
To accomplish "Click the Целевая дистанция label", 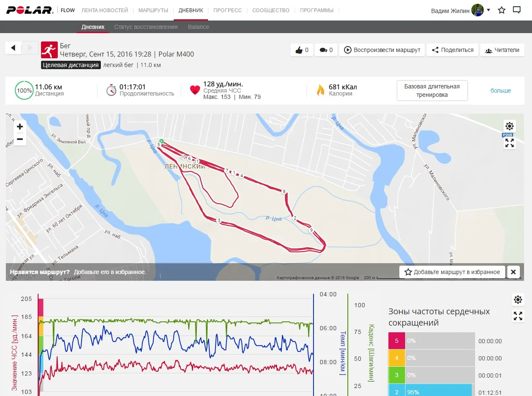I will pos(71,65).
